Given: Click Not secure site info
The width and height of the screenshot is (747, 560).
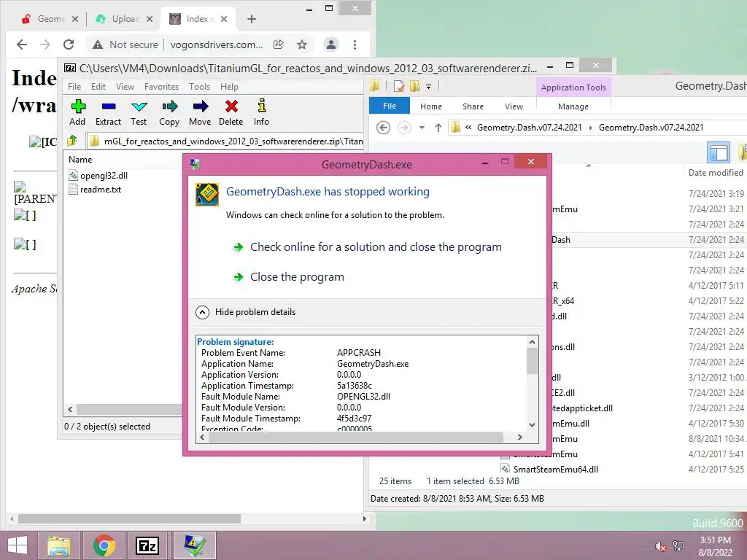Looking at the screenshot, I should (125, 44).
